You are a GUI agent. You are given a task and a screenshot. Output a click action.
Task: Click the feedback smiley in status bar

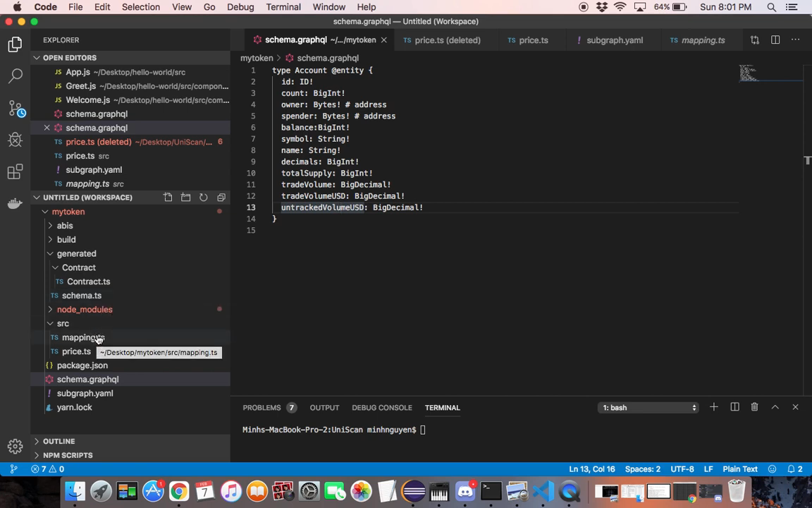[x=772, y=469]
